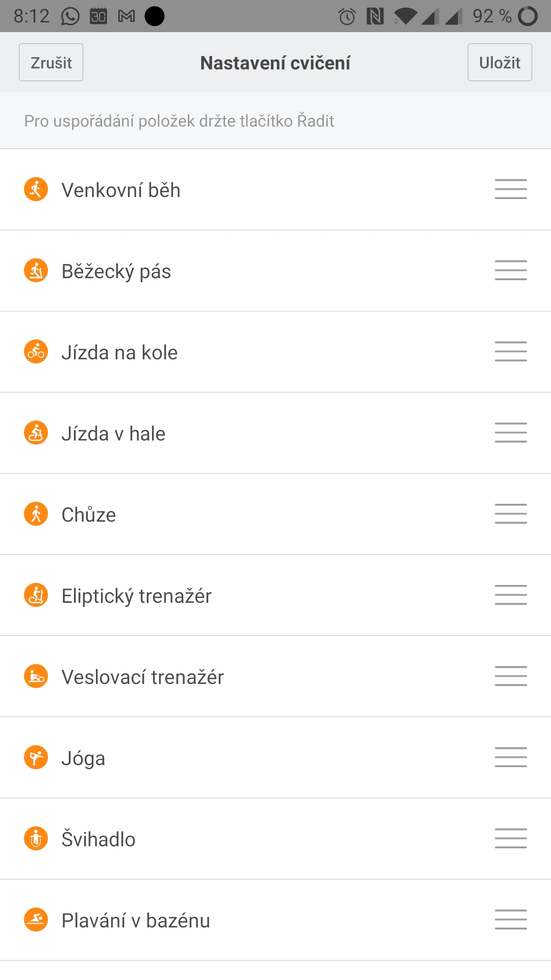Viewport: 551px width, 980px height.
Task: Tap the Jízda v hale indoor cycling icon
Action: [x=36, y=433]
